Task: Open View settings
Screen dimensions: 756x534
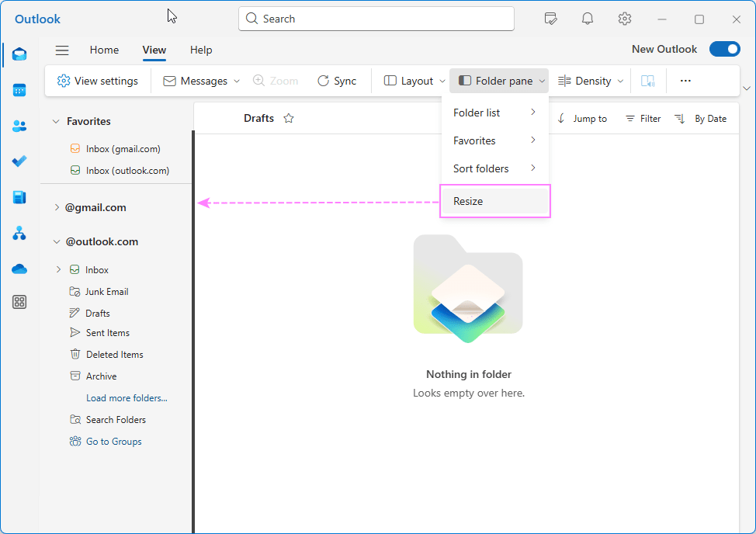Action: (97, 81)
